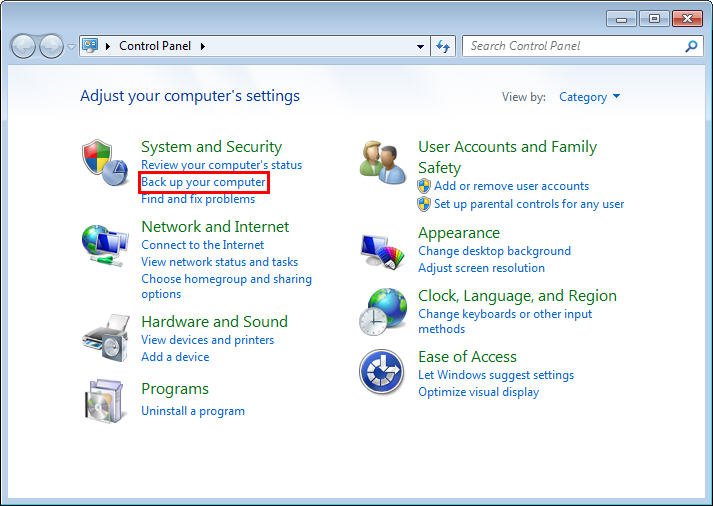
Task: Click Change desktop background
Action: [494, 251]
